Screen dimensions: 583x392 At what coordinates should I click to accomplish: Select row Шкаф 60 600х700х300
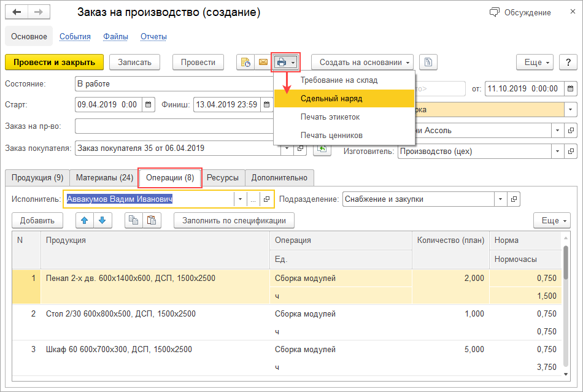pyautogui.click(x=287, y=358)
